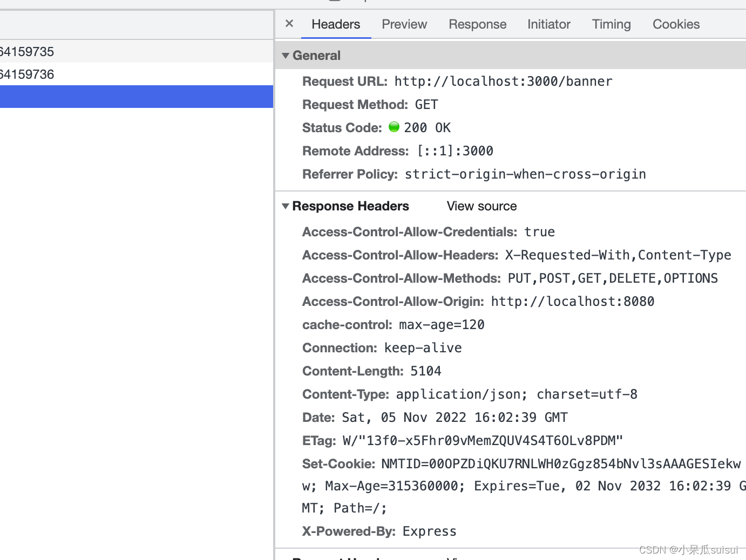746x560 pixels.
Task: Click the Request URL label
Action: click(x=345, y=81)
